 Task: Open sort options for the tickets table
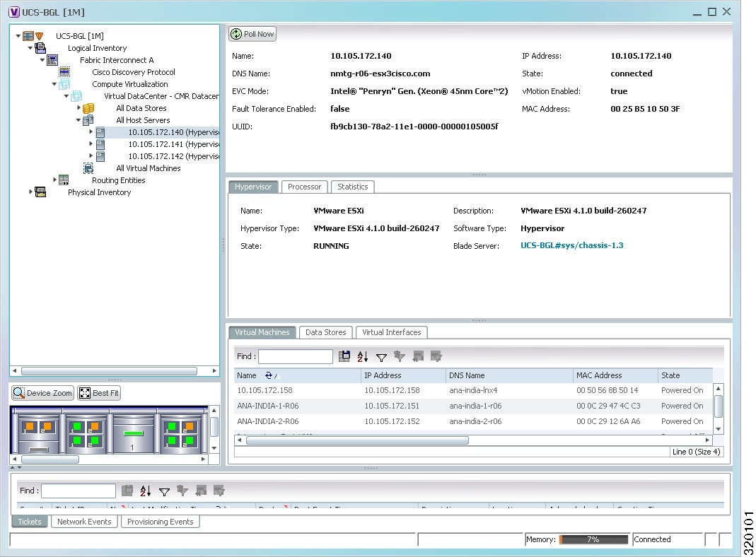(146, 491)
